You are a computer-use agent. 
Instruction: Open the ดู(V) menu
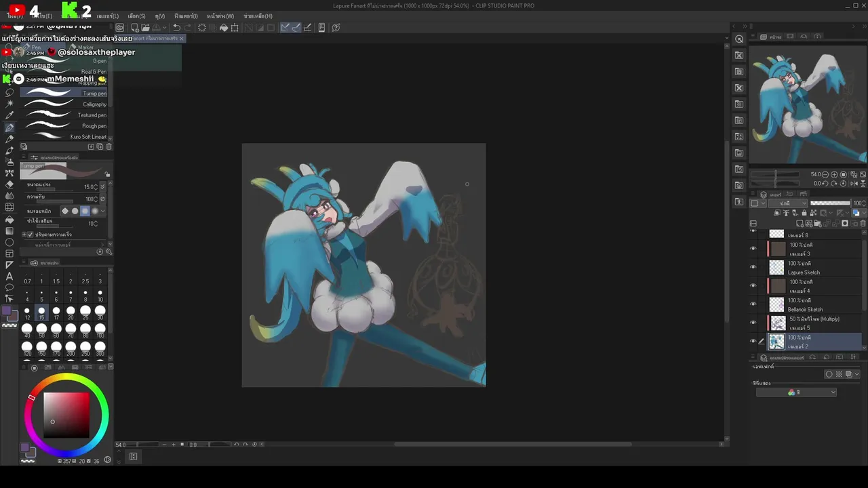point(160,16)
